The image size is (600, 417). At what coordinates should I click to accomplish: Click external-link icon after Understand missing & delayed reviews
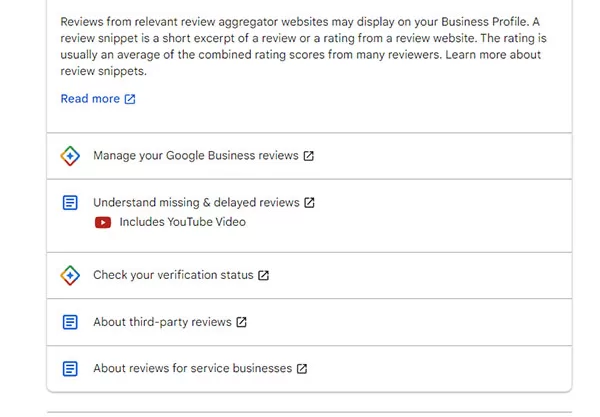pos(309,203)
